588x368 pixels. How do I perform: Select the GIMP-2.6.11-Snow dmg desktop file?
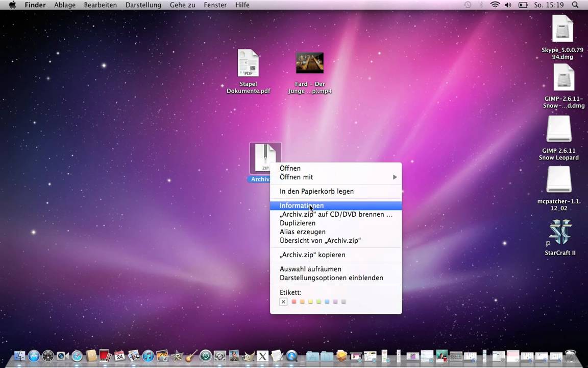(563, 86)
